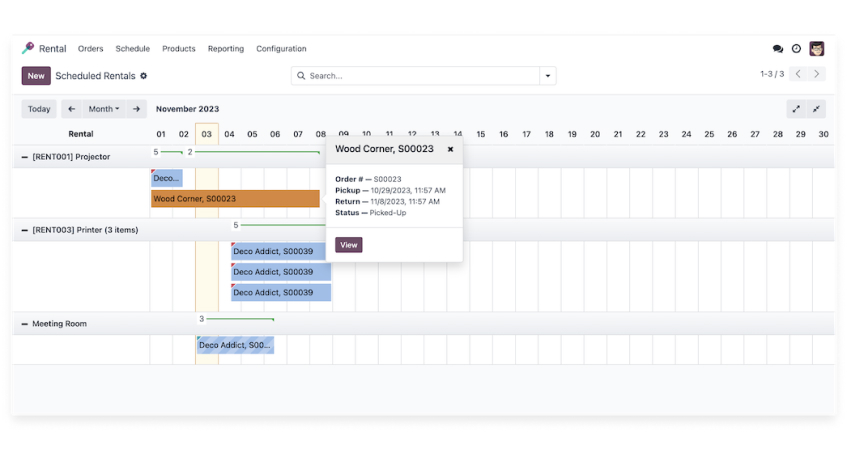Open the Month scale dropdown
Screen dimensions: 847x460
tap(104, 109)
